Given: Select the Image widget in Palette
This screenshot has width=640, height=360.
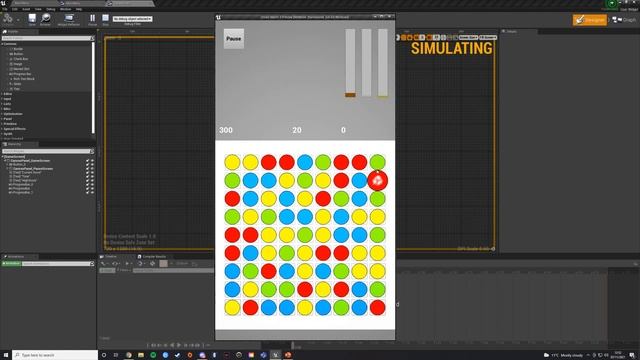Looking at the screenshot, I should [17, 64].
